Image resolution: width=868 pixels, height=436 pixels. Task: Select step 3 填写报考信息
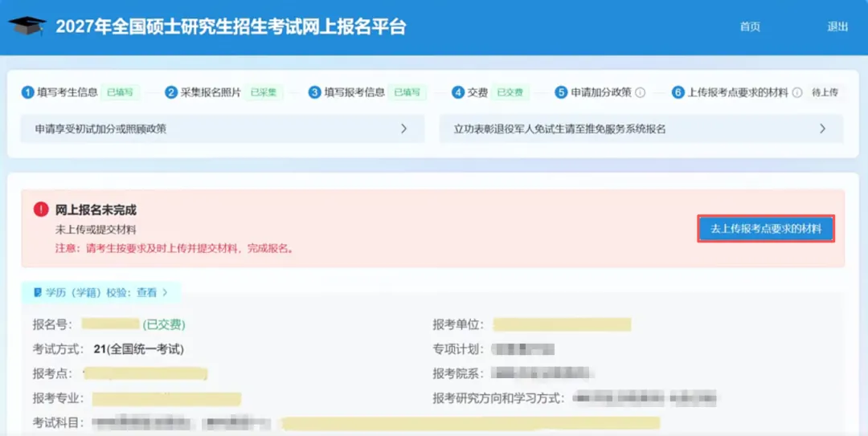click(346, 92)
